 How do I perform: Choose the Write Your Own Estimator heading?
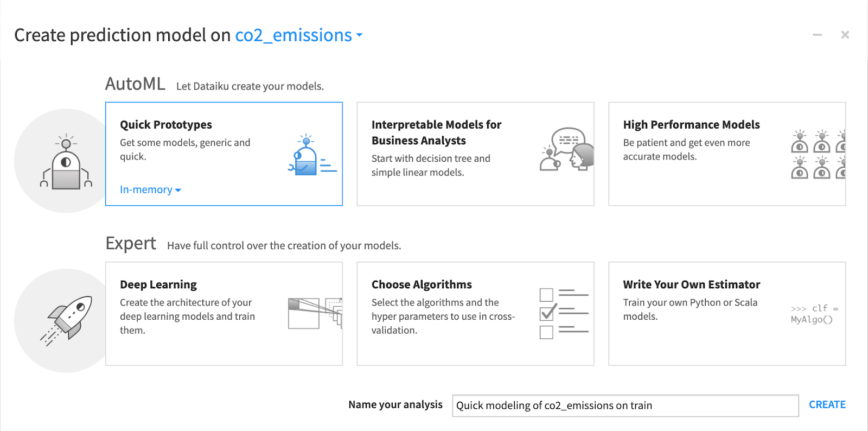coord(691,284)
